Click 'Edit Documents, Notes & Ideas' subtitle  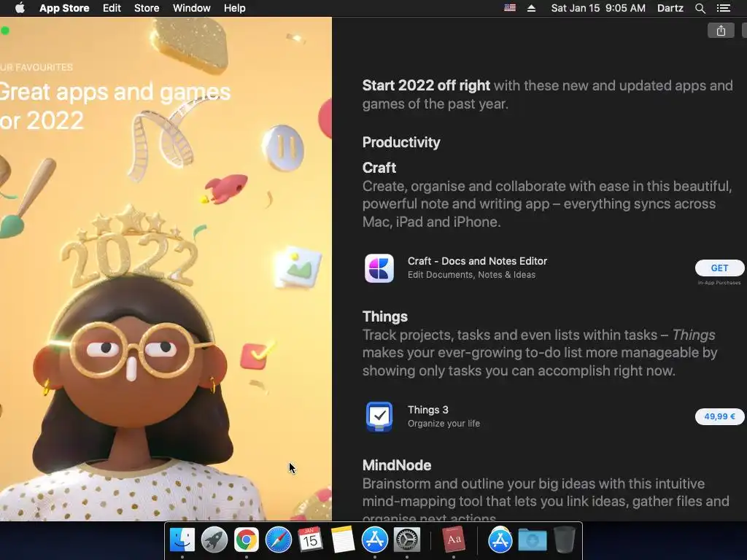(472, 275)
